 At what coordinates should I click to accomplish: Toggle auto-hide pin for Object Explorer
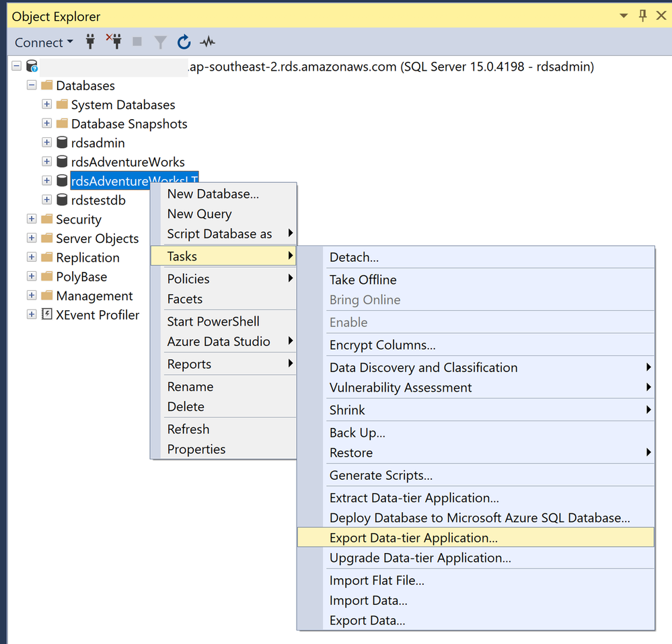click(x=642, y=16)
